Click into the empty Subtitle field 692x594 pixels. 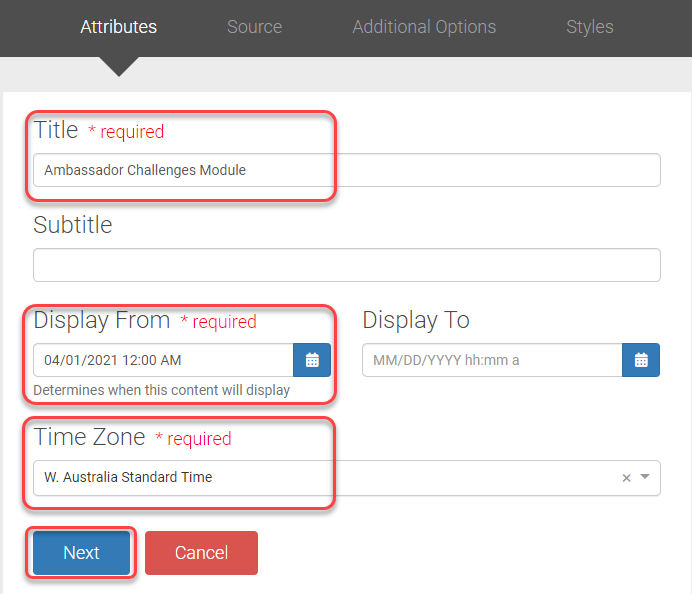(346, 265)
